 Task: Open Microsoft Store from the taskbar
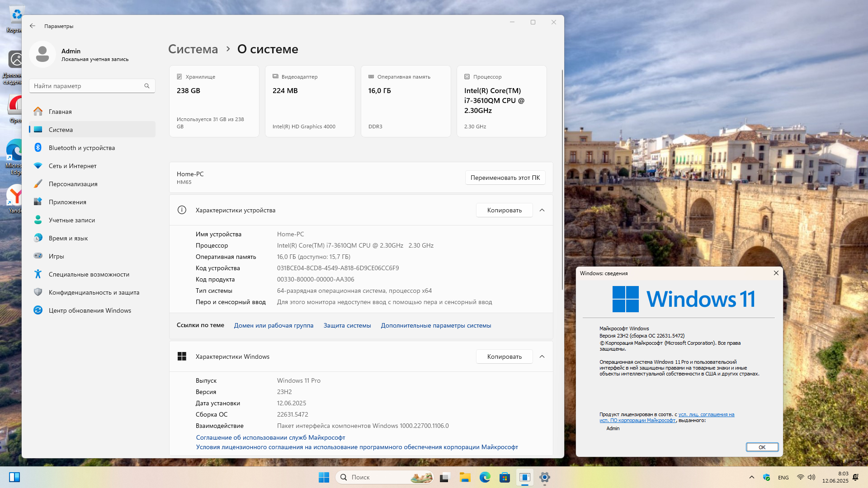505,477
